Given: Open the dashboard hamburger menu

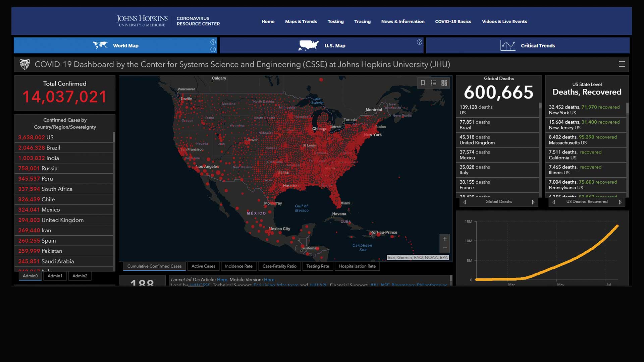Looking at the screenshot, I should coord(622,64).
